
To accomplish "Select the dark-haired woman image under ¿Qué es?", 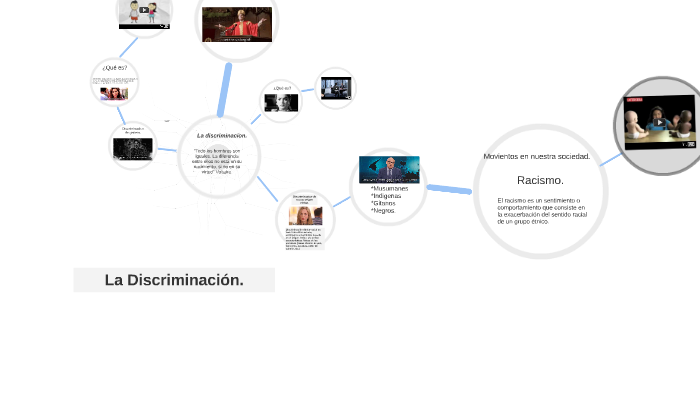I will pos(114,94).
